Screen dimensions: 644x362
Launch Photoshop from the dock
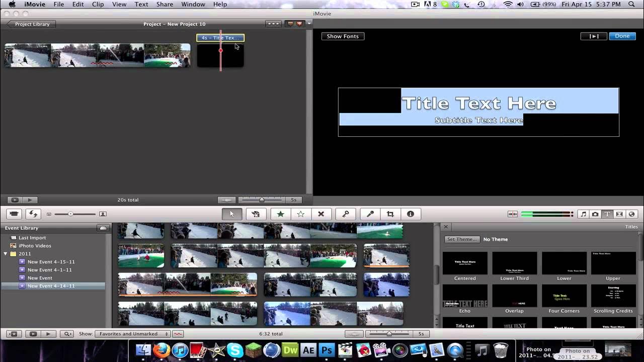coord(327,350)
